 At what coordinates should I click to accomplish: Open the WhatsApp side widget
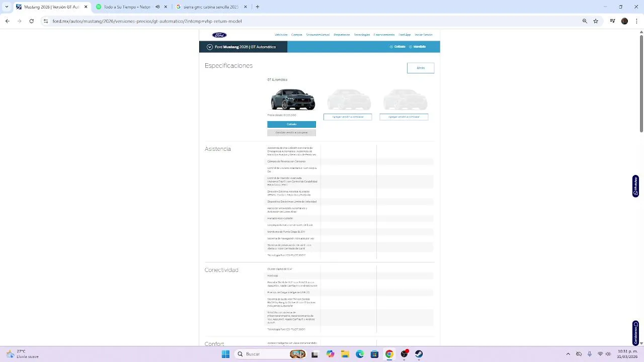tap(635, 186)
